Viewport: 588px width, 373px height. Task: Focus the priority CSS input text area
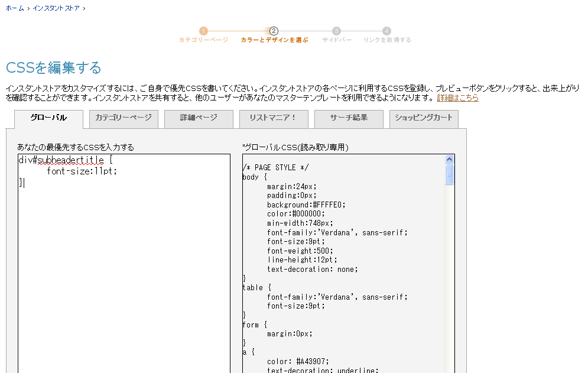pyautogui.click(x=124, y=266)
